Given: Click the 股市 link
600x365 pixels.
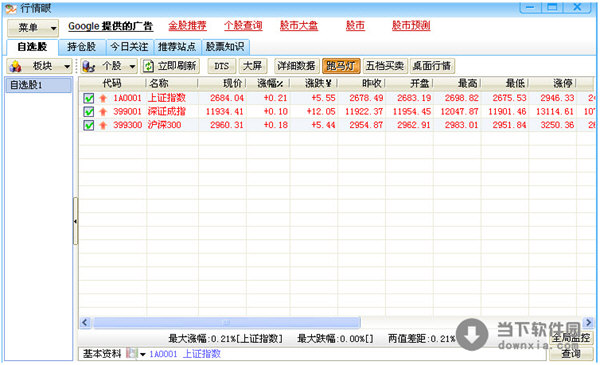Looking at the screenshot, I should click(355, 26).
